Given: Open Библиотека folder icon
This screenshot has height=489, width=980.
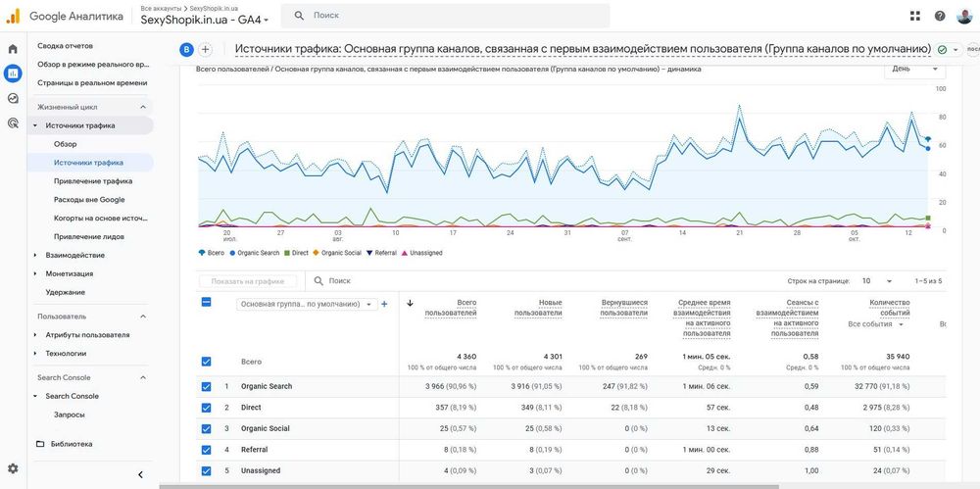Looking at the screenshot, I should 40,444.
